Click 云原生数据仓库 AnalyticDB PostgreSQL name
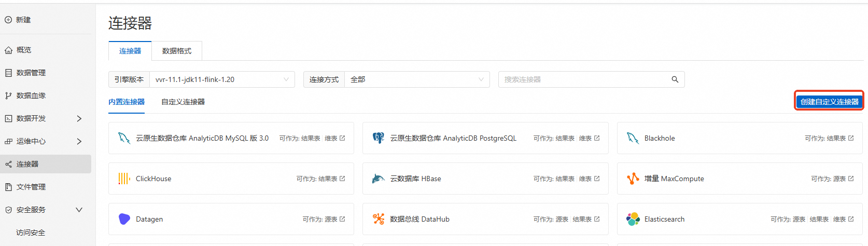This screenshot has height=246, width=868. (453, 138)
